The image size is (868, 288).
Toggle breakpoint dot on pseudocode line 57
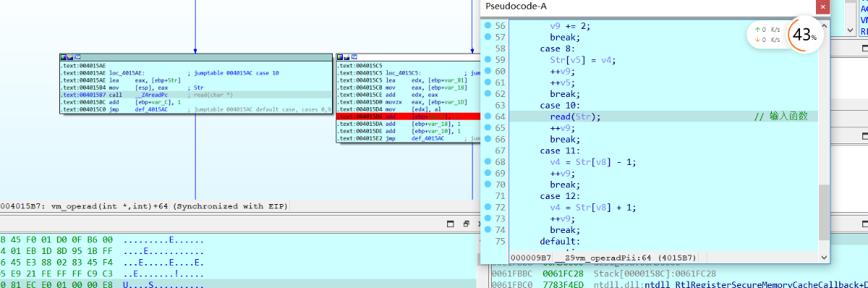[488, 37]
